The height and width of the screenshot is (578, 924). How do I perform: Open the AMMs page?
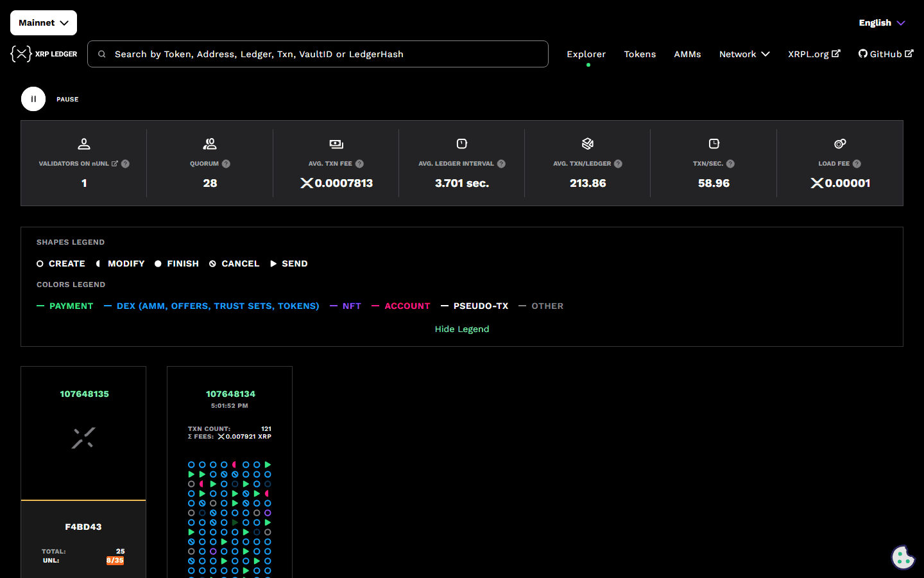[x=687, y=54]
